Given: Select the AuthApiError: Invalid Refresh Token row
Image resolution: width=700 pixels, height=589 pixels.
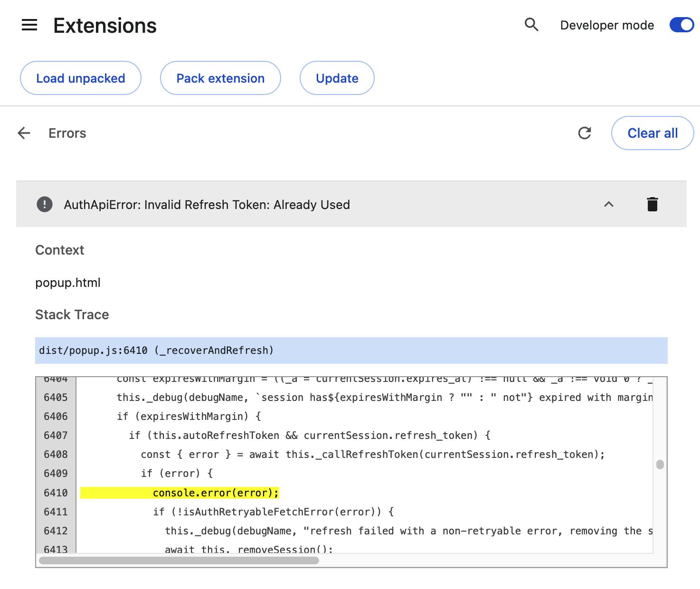Looking at the screenshot, I should 351,204.
